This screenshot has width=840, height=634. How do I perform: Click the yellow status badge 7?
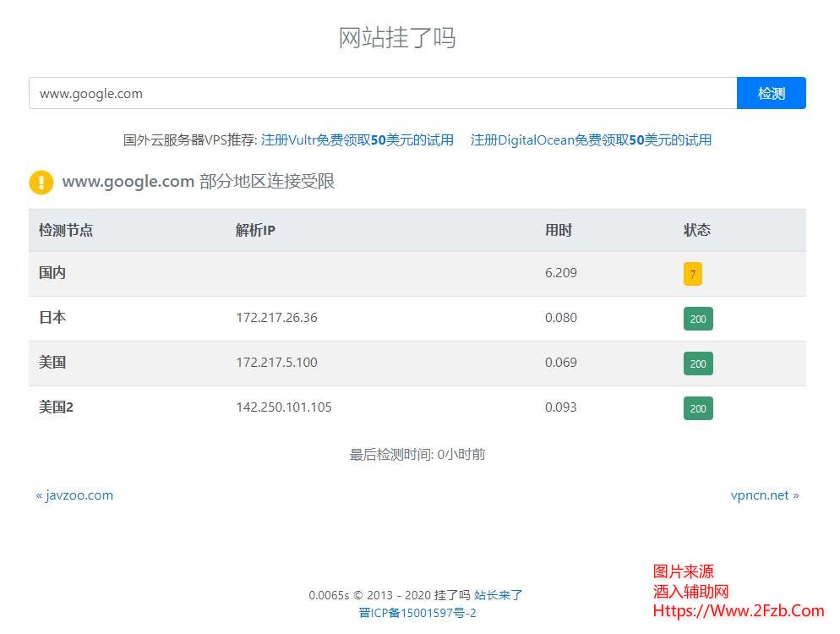[693, 274]
